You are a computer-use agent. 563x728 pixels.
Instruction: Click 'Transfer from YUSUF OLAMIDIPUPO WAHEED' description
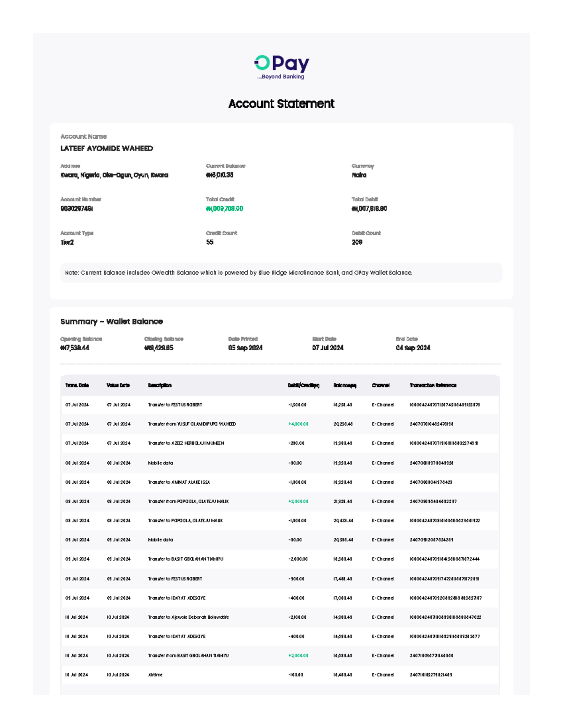coord(192,424)
